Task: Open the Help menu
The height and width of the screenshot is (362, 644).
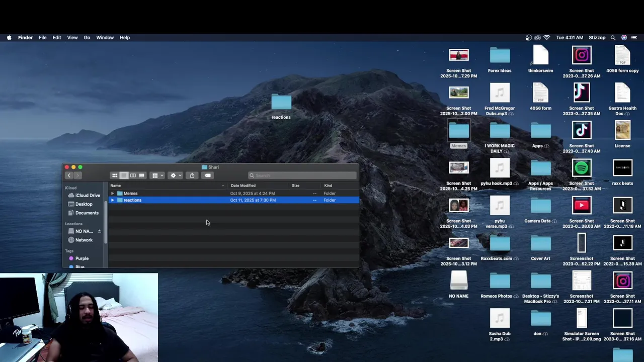Action: pyautogui.click(x=125, y=38)
